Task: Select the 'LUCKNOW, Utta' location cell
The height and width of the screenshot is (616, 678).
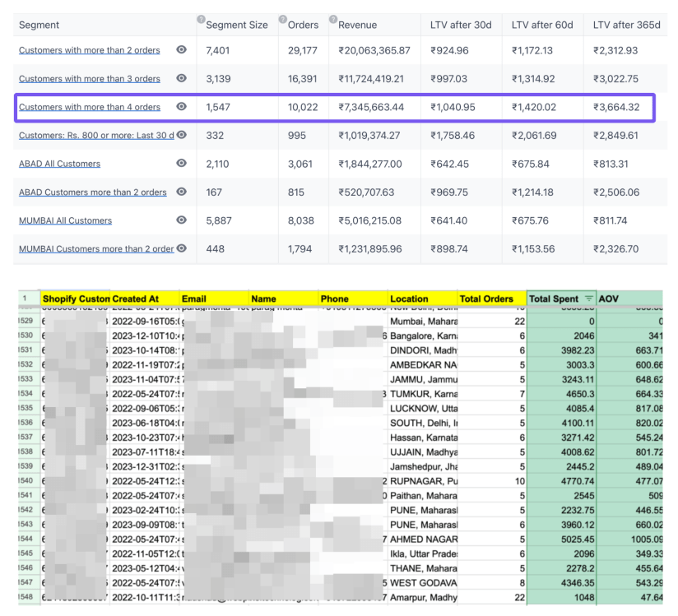Action: (x=423, y=409)
